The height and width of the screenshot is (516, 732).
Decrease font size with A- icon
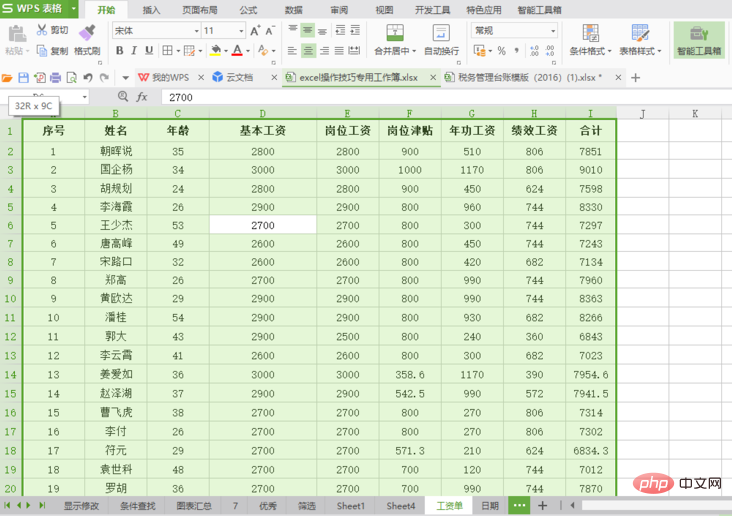(x=270, y=31)
